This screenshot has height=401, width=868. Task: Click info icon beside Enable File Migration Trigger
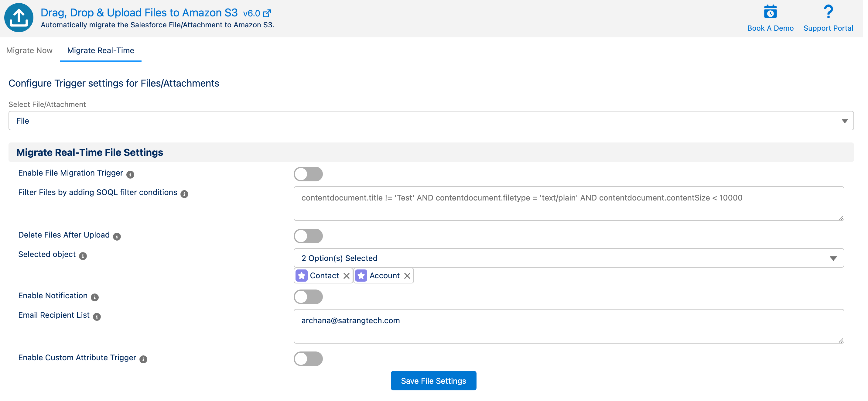click(130, 174)
